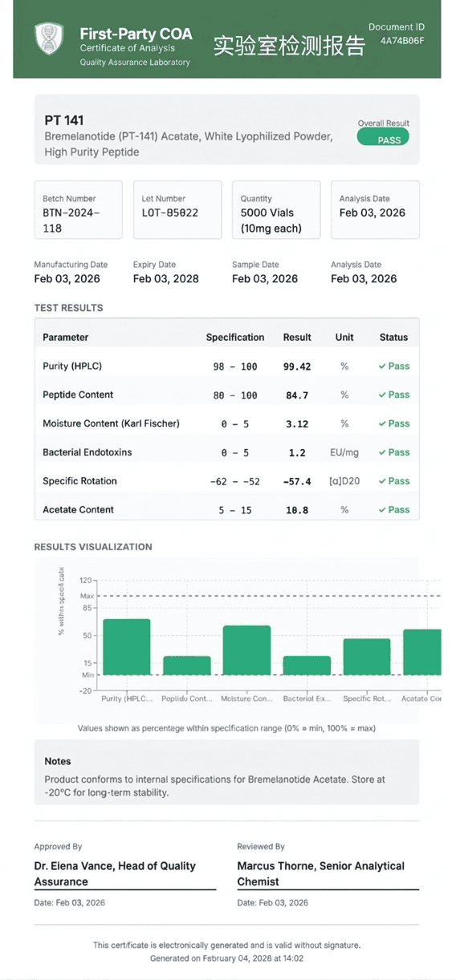Click the Generated on February 04 timestamp
Image resolution: width=456 pixels, height=980 pixels.
[x=227, y=958]
